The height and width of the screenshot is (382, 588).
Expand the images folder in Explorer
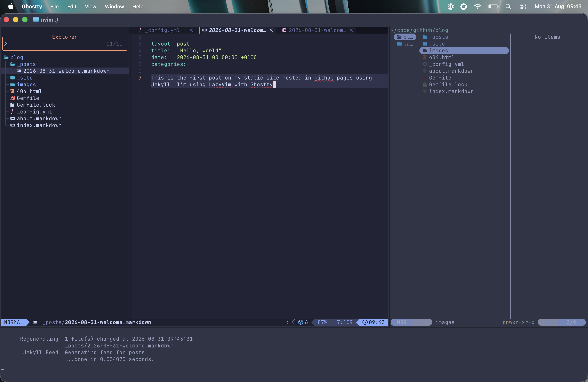[x=23, y=85]
